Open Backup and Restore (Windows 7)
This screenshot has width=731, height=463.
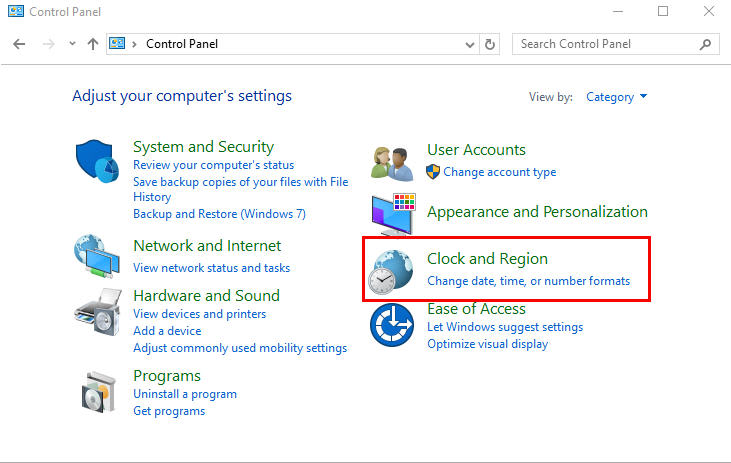[x=219, y=214]
